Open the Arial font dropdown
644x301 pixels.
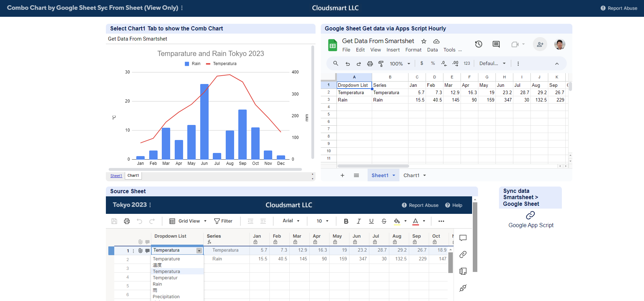291,221
